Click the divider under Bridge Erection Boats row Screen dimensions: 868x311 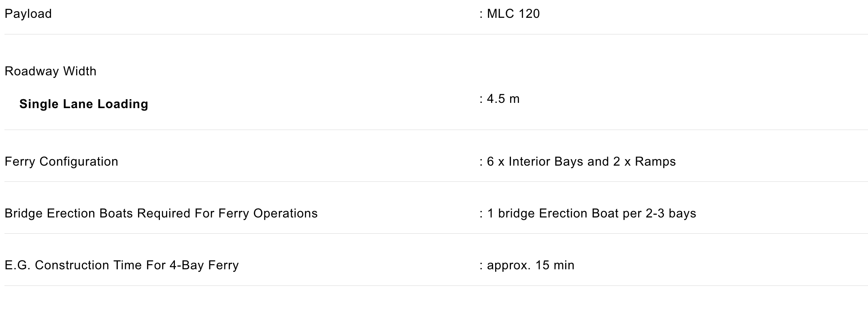tap(436, 234)
